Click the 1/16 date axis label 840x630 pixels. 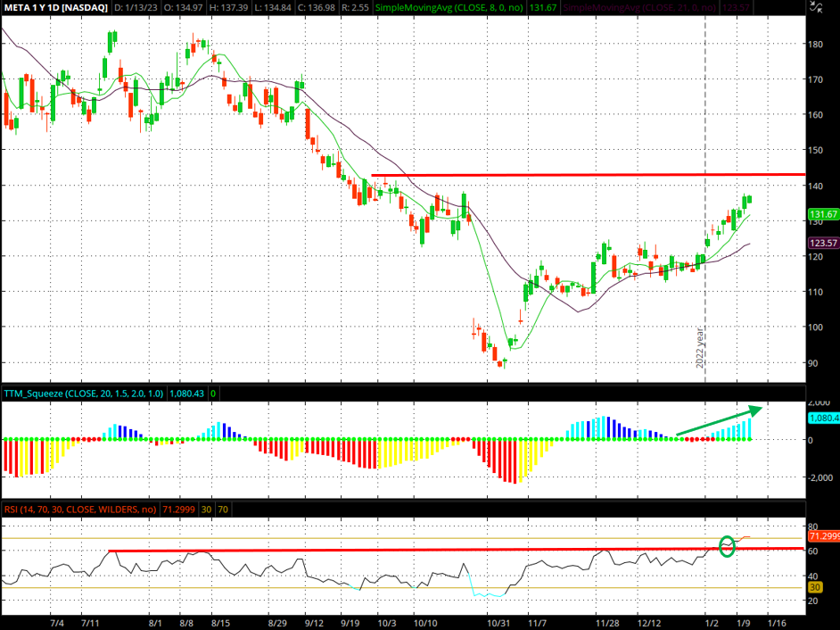click(x=778, y=623)
